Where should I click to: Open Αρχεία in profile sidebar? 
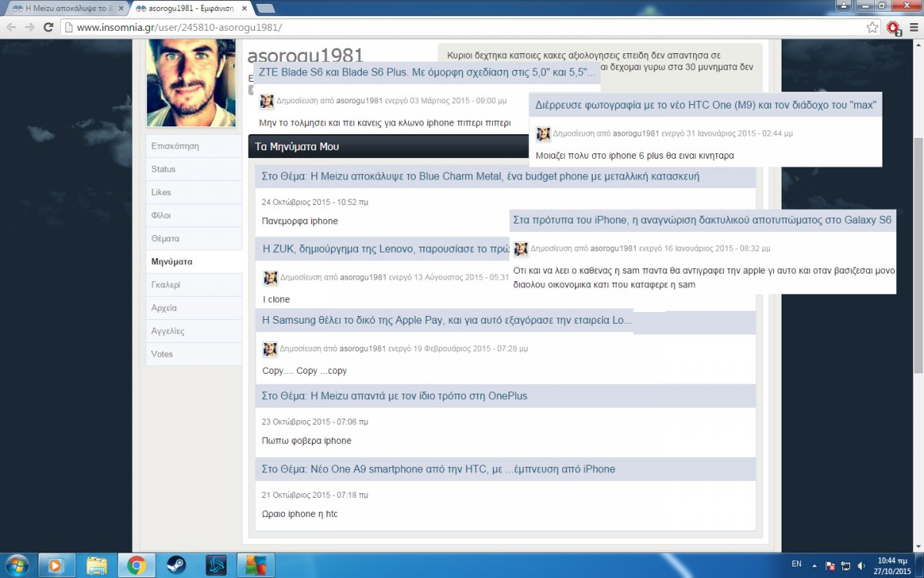193,307
